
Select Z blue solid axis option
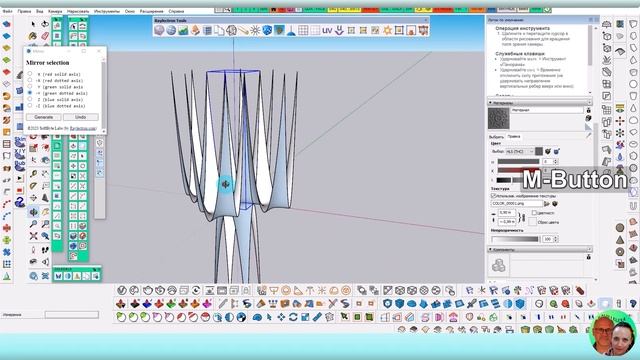click(x=30, y=99)
